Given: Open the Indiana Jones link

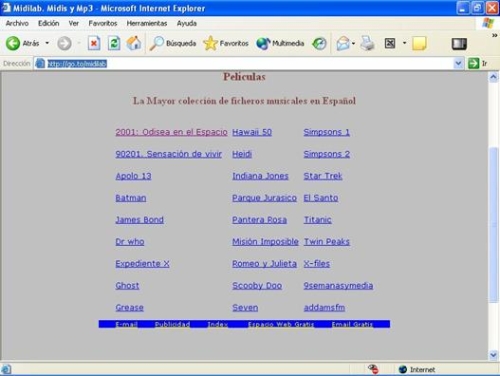Looking at the screenshot, I should click(260, 176).
